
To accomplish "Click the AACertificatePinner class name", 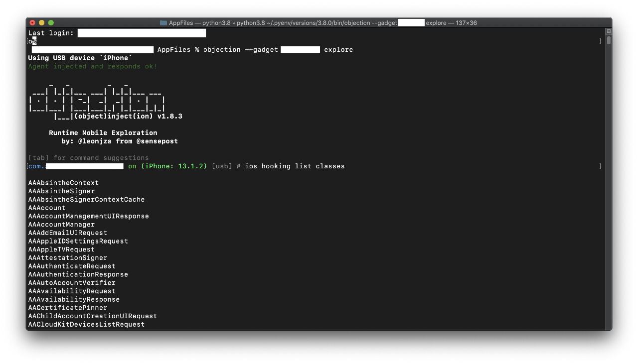I will tap(68, 308).
